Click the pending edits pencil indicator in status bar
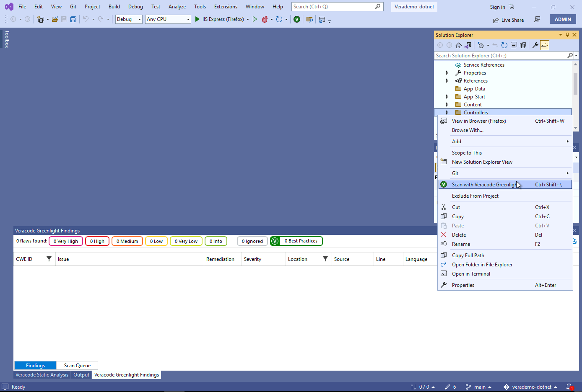 450,387
